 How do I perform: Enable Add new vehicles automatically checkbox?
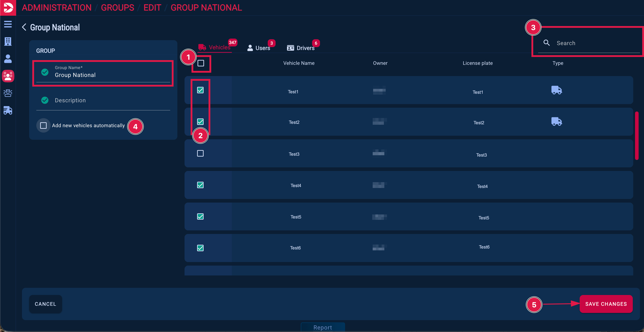43,125
